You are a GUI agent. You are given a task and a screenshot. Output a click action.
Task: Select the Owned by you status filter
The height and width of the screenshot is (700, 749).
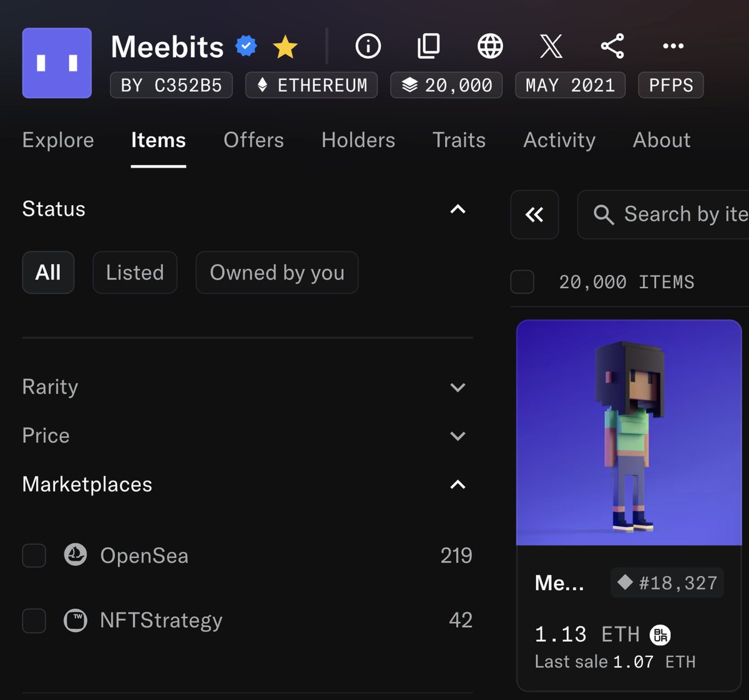277,273
